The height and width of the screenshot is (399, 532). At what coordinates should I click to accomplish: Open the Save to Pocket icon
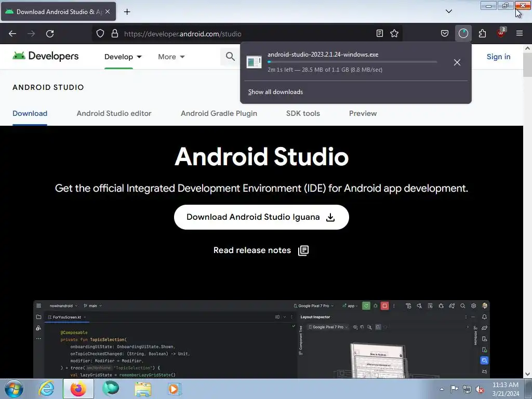pyautogui.click(x=445, y=33)
